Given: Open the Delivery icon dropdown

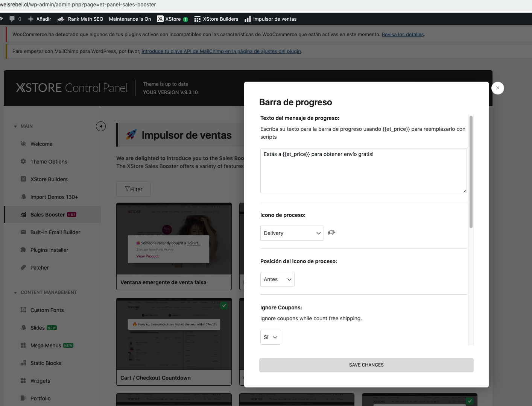Looking at the screenshot, I should 292,233.
